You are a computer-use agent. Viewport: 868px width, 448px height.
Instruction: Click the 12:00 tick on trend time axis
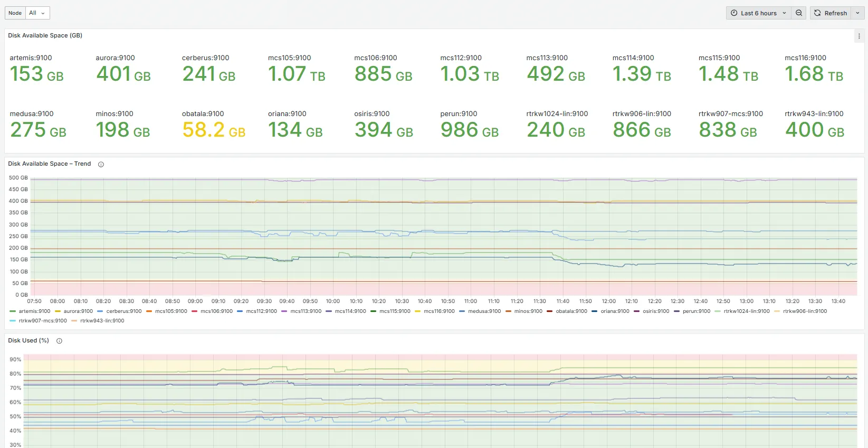[x=608, y=301]
